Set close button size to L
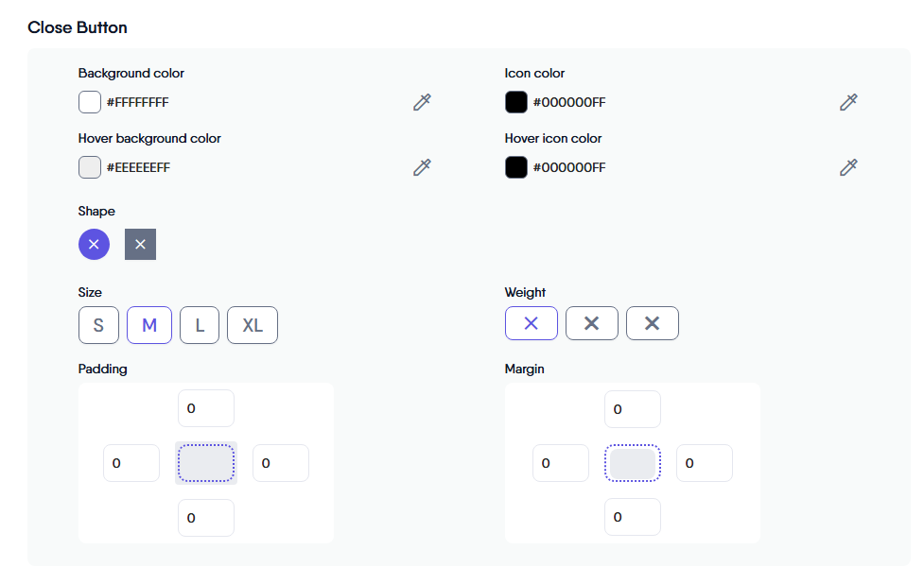 (x=200, y=325)
